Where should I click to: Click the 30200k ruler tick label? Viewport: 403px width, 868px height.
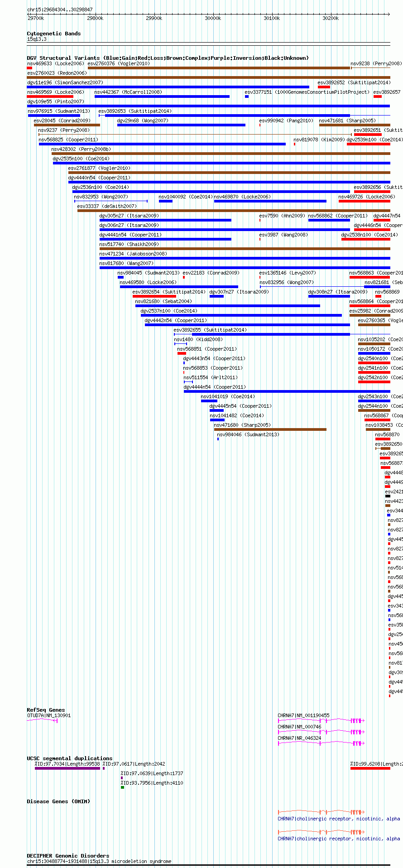click(331, 18)
